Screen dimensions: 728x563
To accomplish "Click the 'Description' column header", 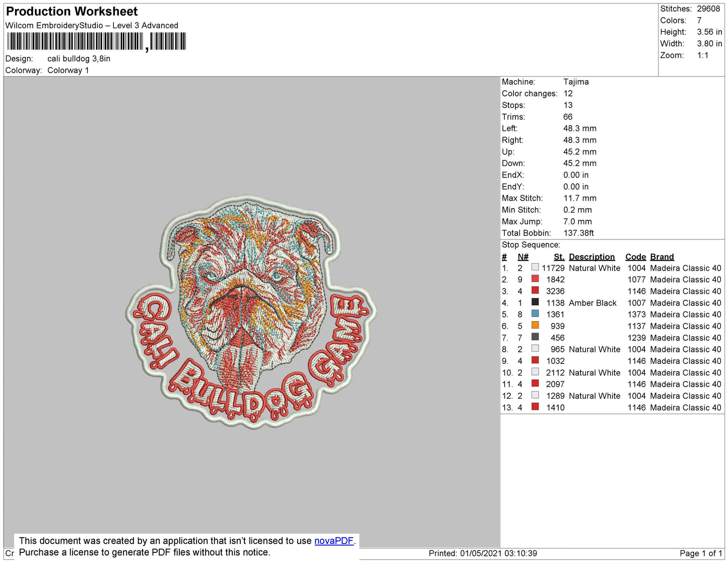I will (x=591, y=257).
